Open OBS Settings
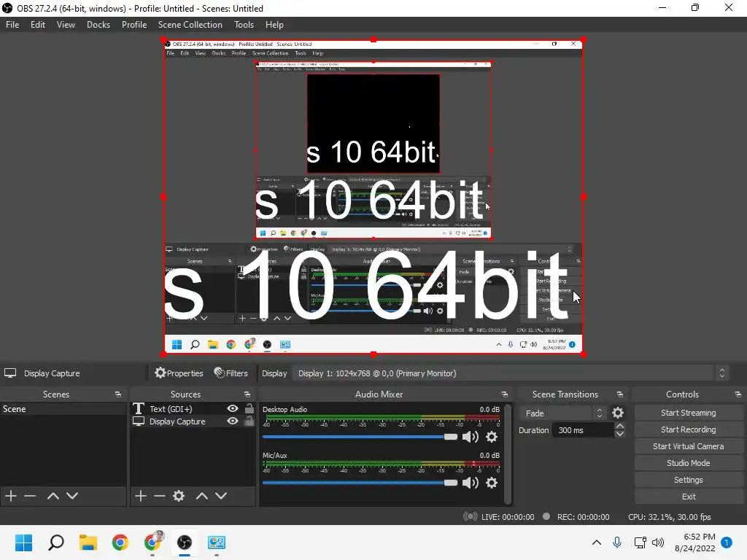Image resolution: width=747 pixels, height=560 pixels. (689, 480)
